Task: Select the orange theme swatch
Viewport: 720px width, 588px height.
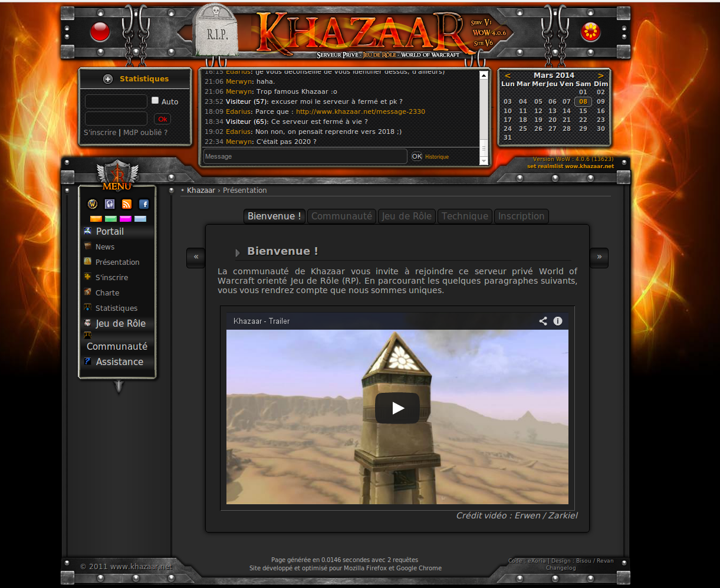Action: pyautogui.click(x=96, y=219)
